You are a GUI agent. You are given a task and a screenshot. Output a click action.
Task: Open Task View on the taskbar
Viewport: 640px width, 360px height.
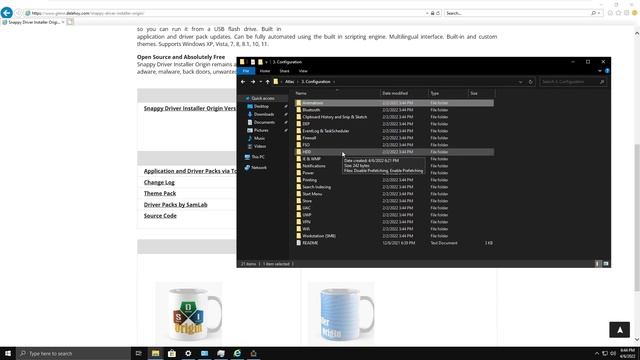pyautogui.click(x=138, y=353)
